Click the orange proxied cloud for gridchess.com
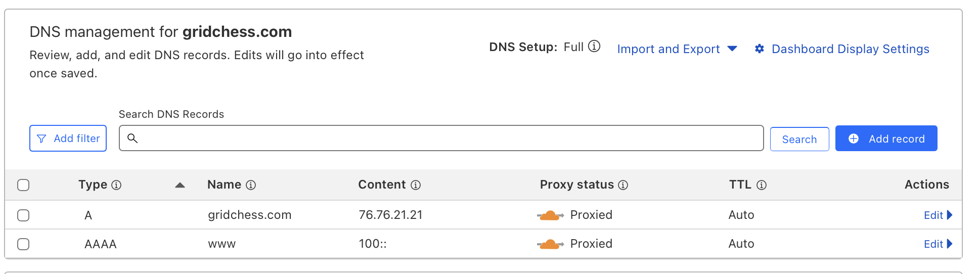 (x=550, y=215)
